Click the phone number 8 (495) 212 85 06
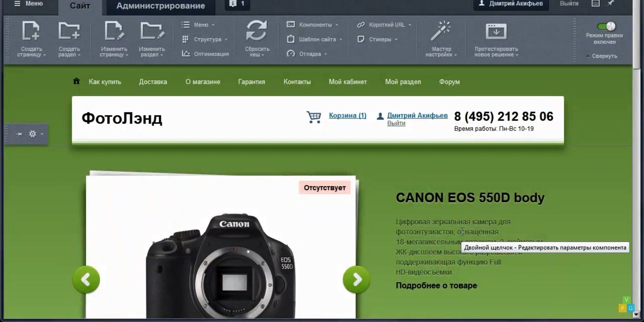 pos(504,116)
